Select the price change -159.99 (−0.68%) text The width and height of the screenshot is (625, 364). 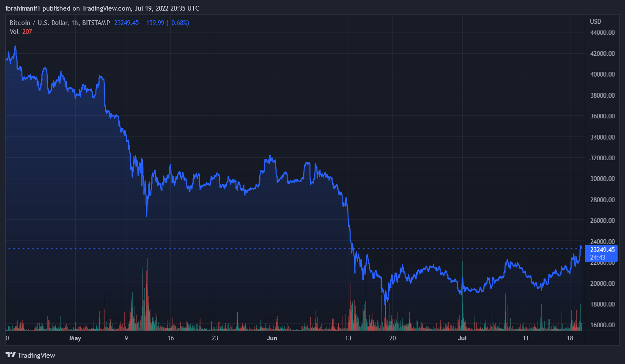pyautogui.click(x=166, y=23)
